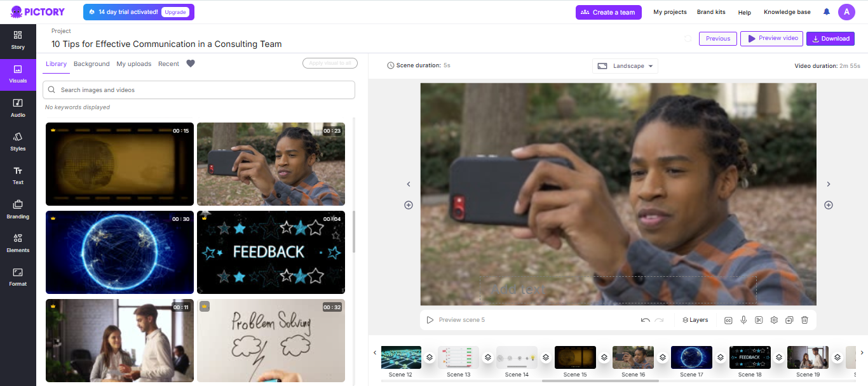This screenshot has width=868, height=386.
Task: Select the man with phone library thumbnail
Action: pos(271,164)
